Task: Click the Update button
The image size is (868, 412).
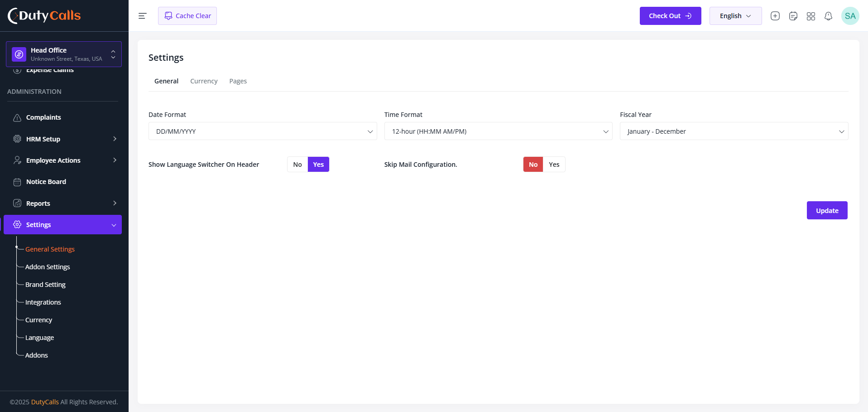Action: 827,210
